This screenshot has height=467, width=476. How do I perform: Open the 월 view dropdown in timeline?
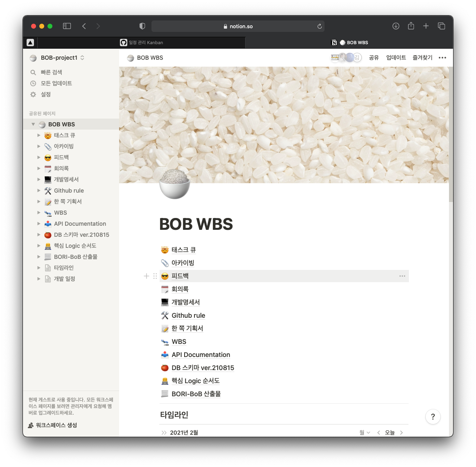(x=365, y=432)
